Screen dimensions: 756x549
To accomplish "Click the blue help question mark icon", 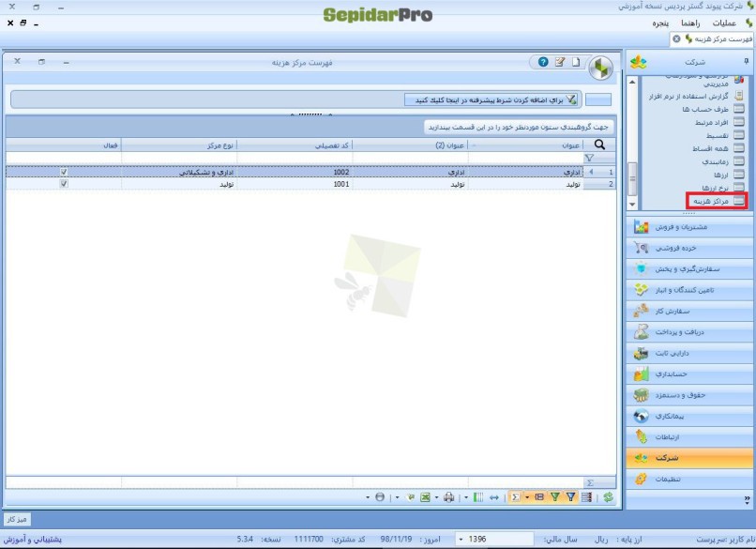I will point(542,62).
